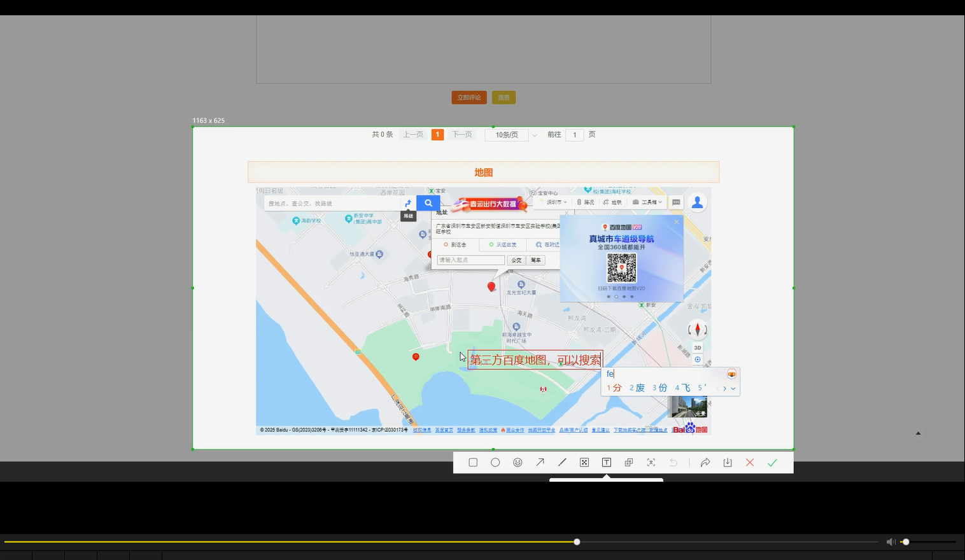Open the 地图开放平台 footer link

(x=542, y=430)
